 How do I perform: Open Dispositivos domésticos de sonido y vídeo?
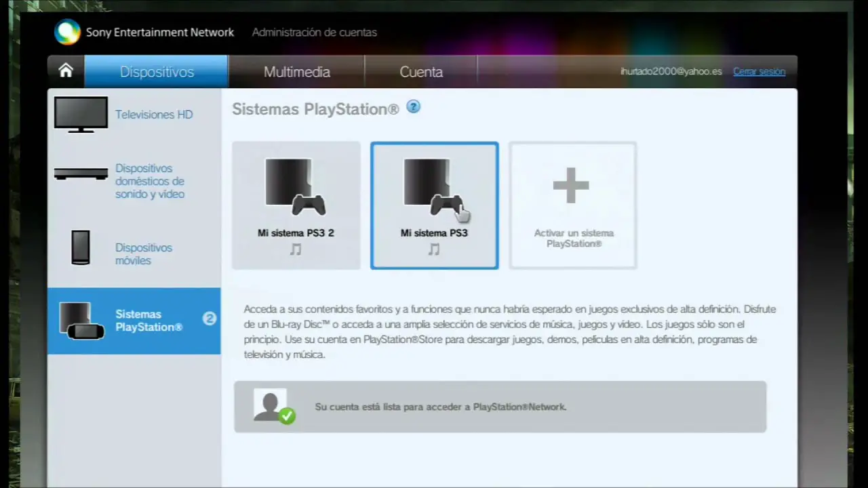134,181
